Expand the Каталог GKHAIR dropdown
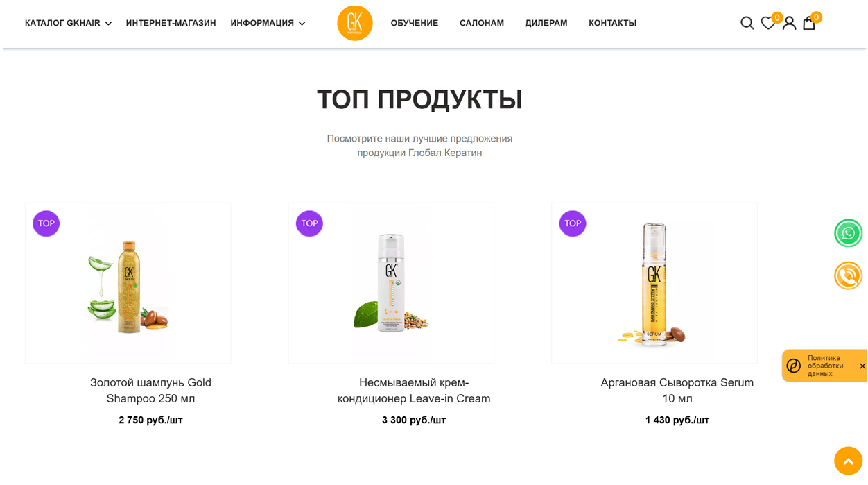The image size is (868, 485). (x=68, y=23)
